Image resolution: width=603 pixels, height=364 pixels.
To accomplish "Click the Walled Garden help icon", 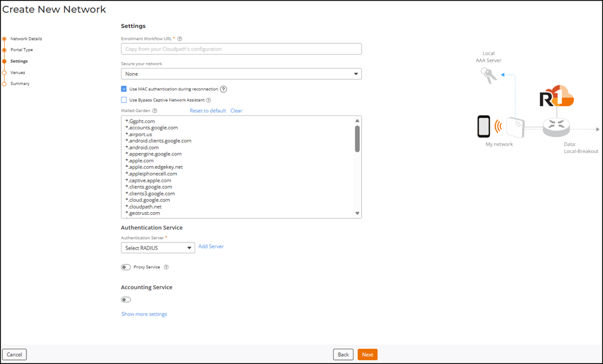I will click(155, 111).
